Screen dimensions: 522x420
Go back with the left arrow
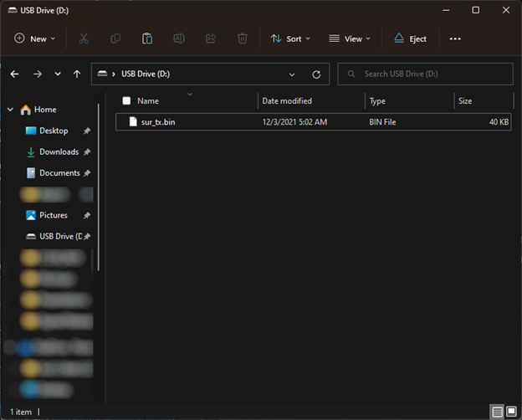pyautogui.click(x=14, y=74)
